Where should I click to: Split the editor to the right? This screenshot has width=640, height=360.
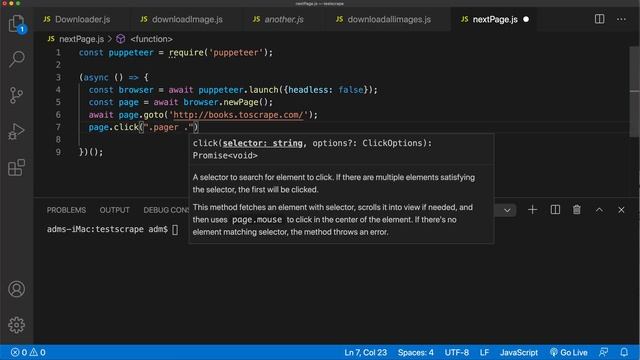(599, 19)
